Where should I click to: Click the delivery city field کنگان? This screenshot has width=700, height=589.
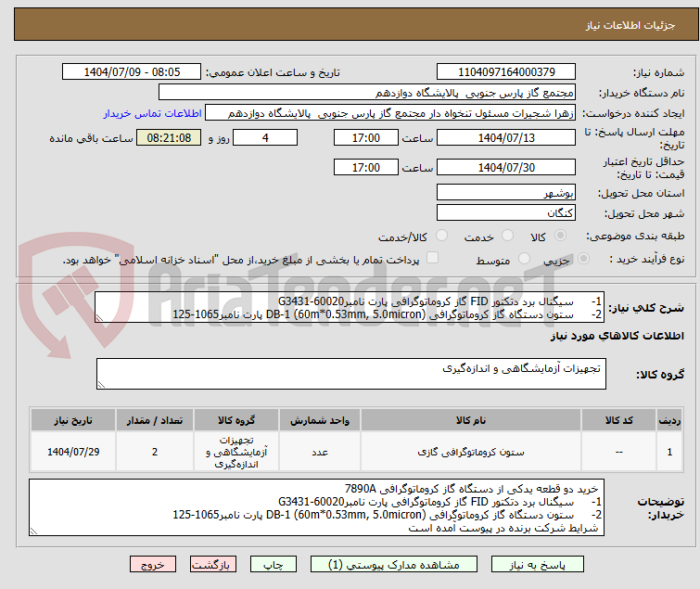pos(506,213)
